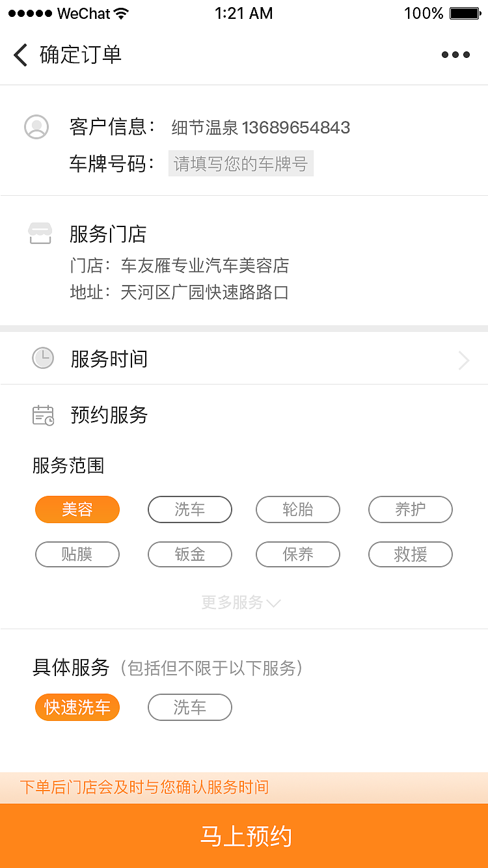Select the 救援 category chip
Screen dimensions: 488x868
(x=411, y=554)
